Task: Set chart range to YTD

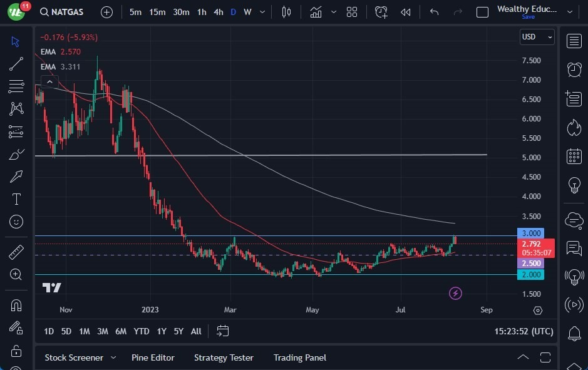Action: pyautogui.click(x=142, y=331)
